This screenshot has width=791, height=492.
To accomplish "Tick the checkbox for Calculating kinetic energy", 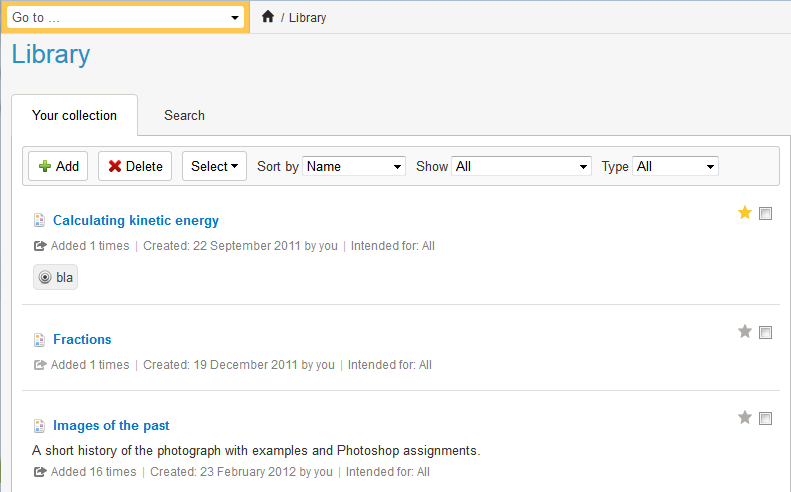I will 765,213.
